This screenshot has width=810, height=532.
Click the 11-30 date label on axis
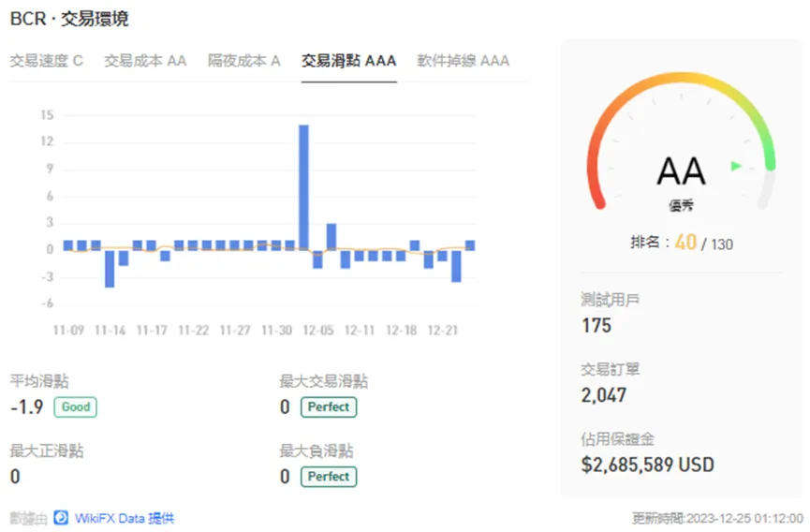[x=277, y=330]
